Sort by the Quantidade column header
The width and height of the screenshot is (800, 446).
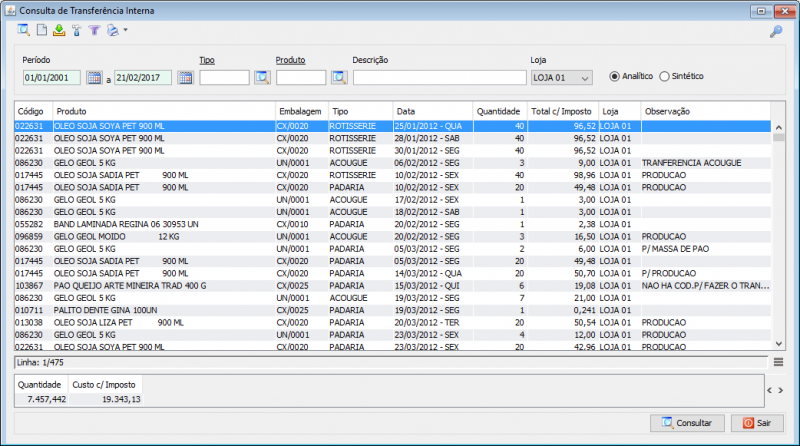click(500, 111)
